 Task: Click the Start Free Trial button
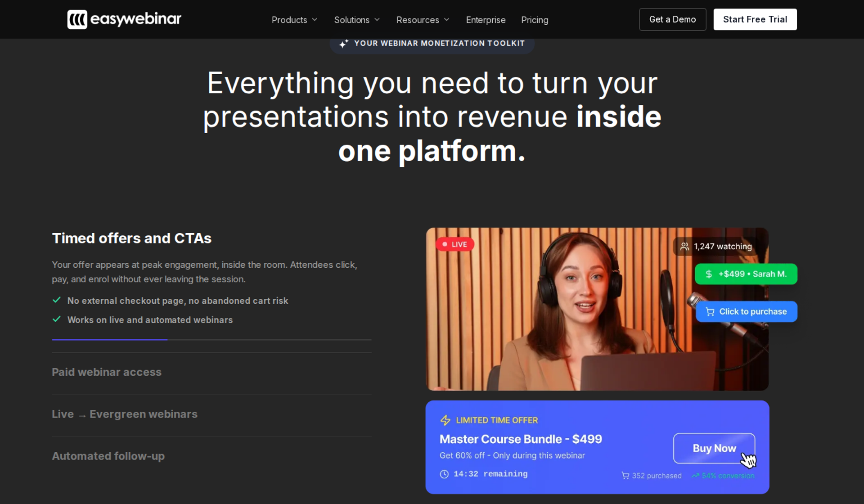(x=755, y=19)
